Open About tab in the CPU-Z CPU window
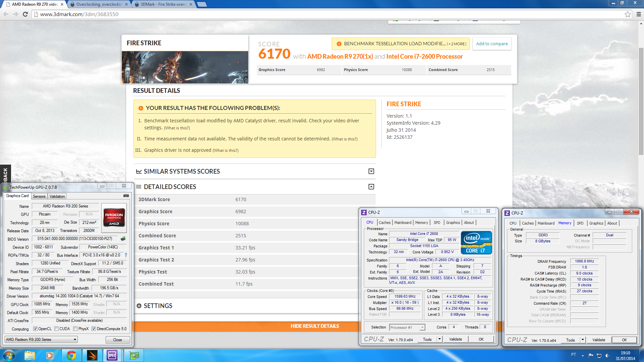The width and height of the screenshot is (644, 362). [469, 223]
